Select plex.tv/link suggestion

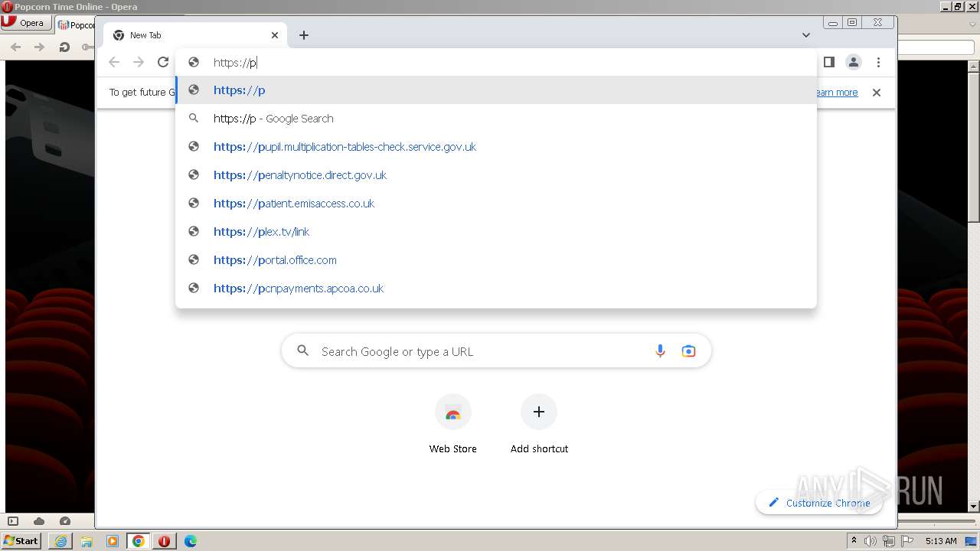pos(496,232)
